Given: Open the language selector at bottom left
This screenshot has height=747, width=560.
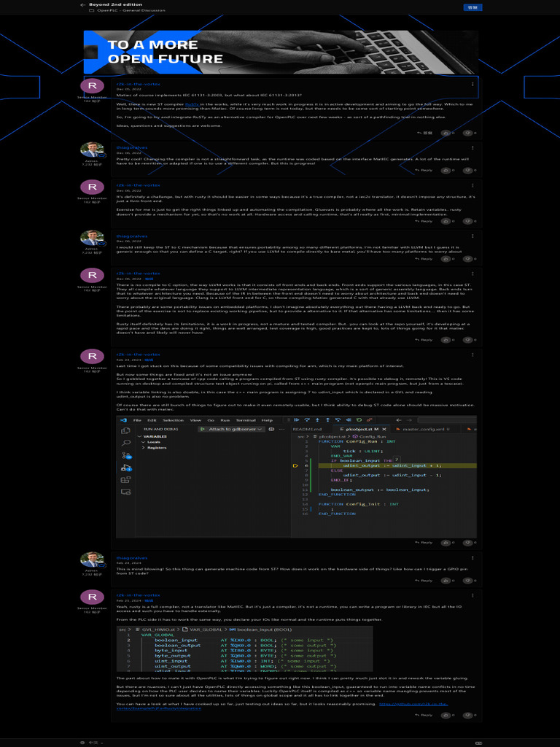Looking at the screenshot, I should click(x=93, y=742).
